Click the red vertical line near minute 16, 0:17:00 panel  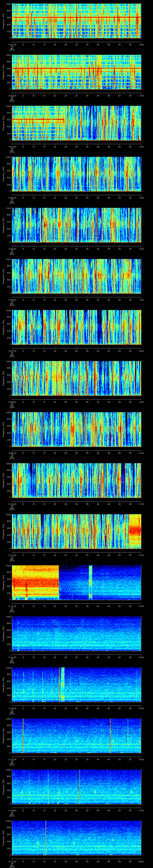coord(46,838)
